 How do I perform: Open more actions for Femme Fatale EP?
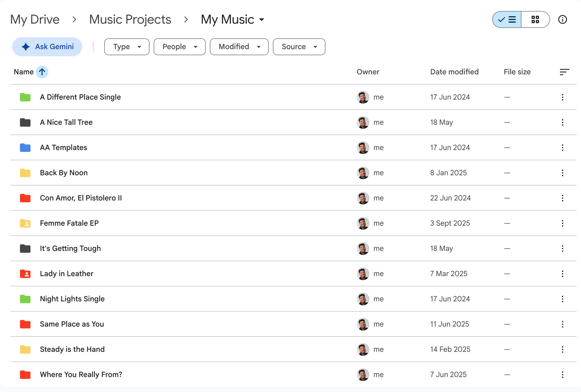click(x=562, y=223)
